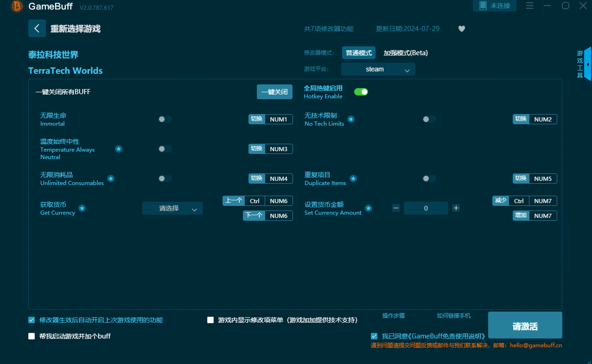Click star icon beside Unlimited Consumables

(111, 179)
